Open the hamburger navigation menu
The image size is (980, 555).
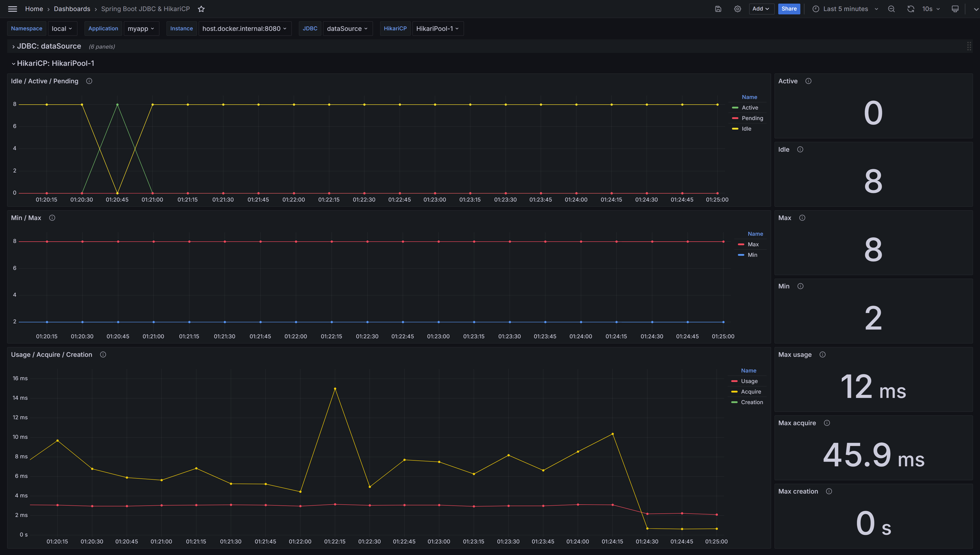click(13, 9)
